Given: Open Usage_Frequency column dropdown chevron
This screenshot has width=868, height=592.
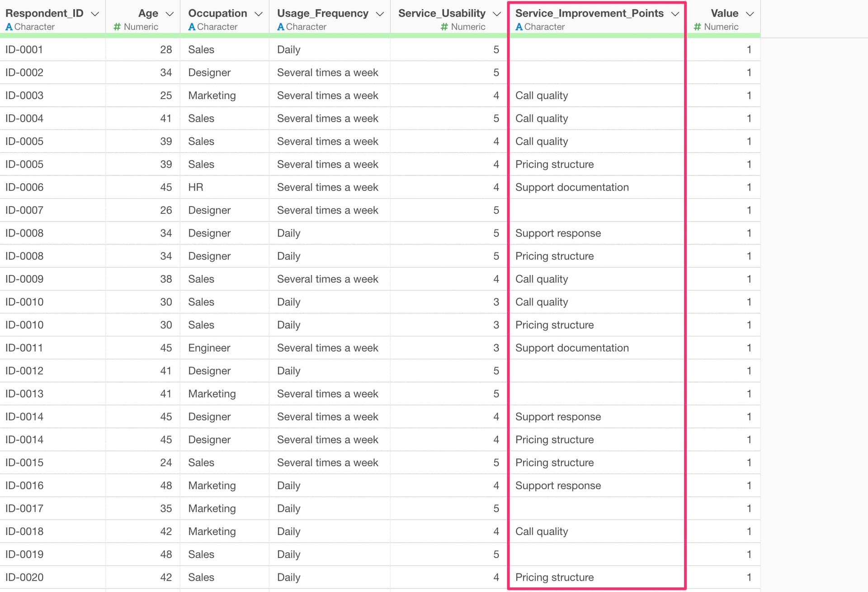Looking at the screenshot, I should (x=380, y=14).
